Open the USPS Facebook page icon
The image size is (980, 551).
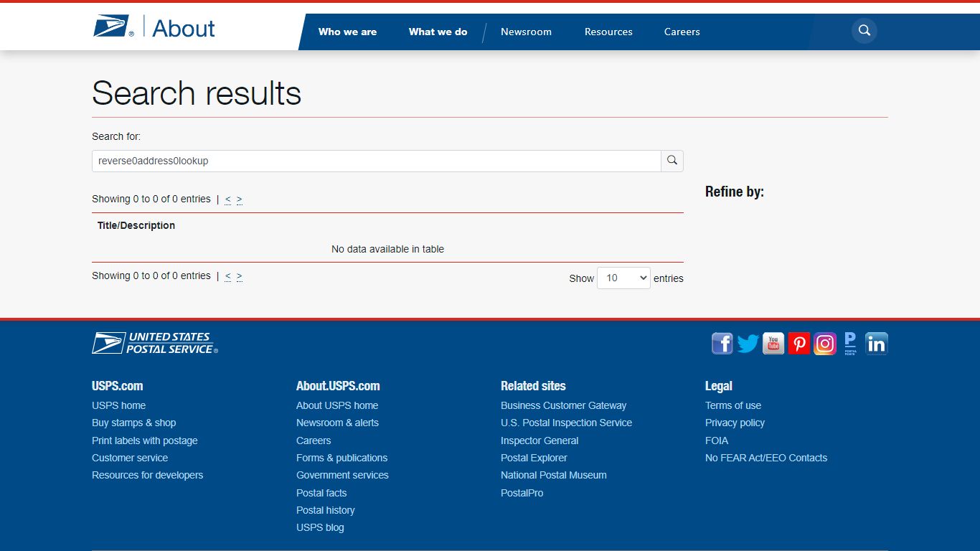722,344
